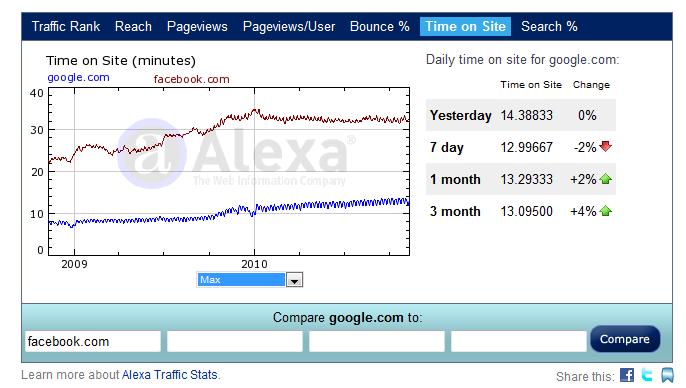Share on Twitter icon
686x388 pixels.
click(x=647, y=375)
